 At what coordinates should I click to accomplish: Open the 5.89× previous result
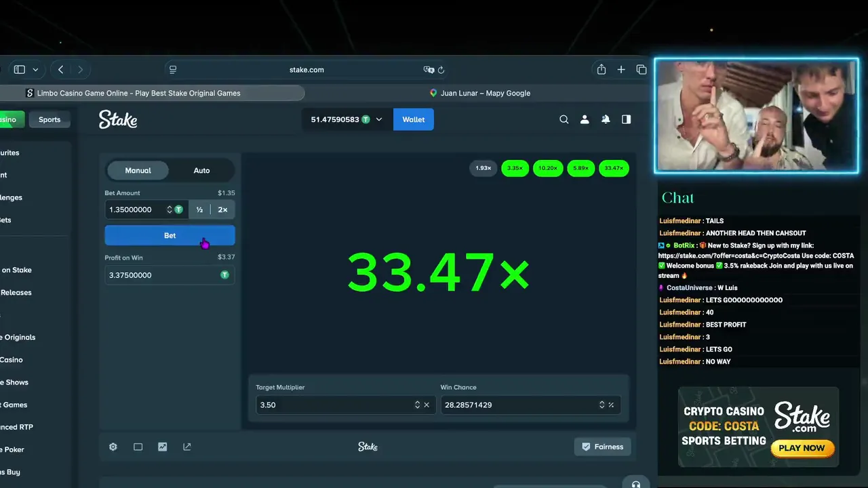point(580,168)
